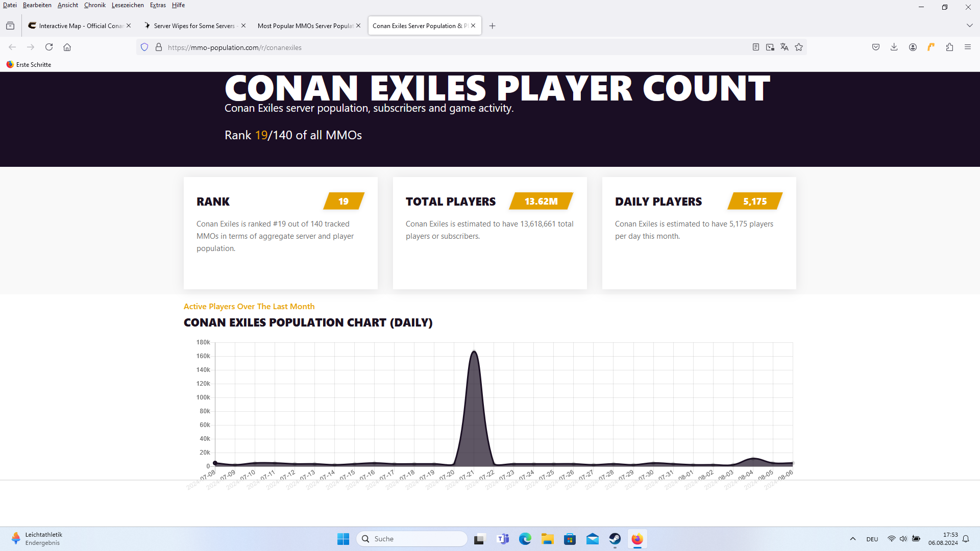Open Steam from the taskbar
The height and width of the screenshot is (551, 980).
pos(615,539)
